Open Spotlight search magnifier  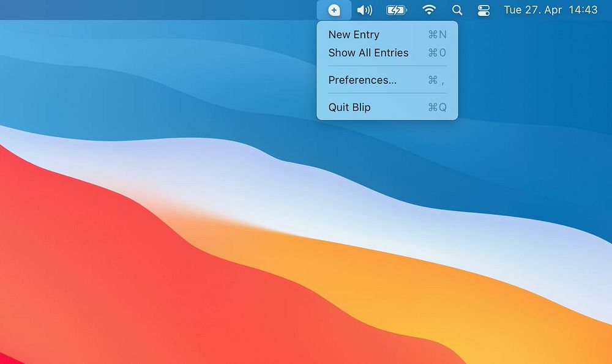click(457, 10)
